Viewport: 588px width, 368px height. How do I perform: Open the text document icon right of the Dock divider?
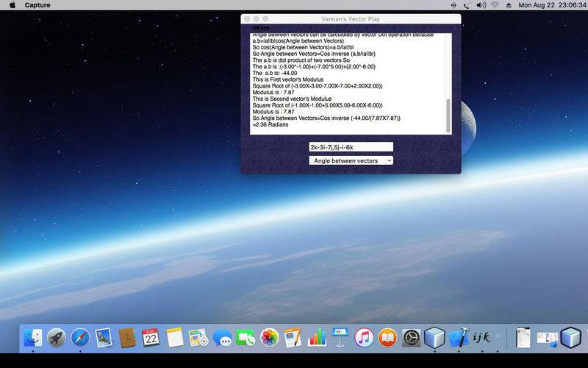[523, 338]
